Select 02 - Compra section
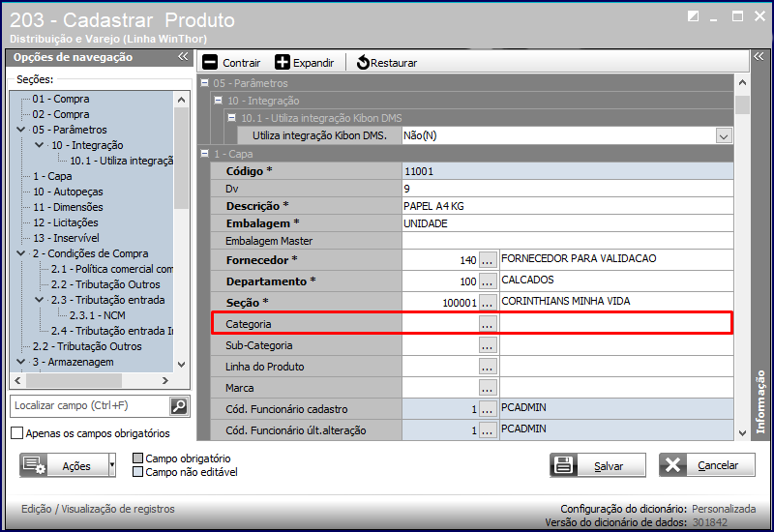774x532 pixels. pos(61,114)
